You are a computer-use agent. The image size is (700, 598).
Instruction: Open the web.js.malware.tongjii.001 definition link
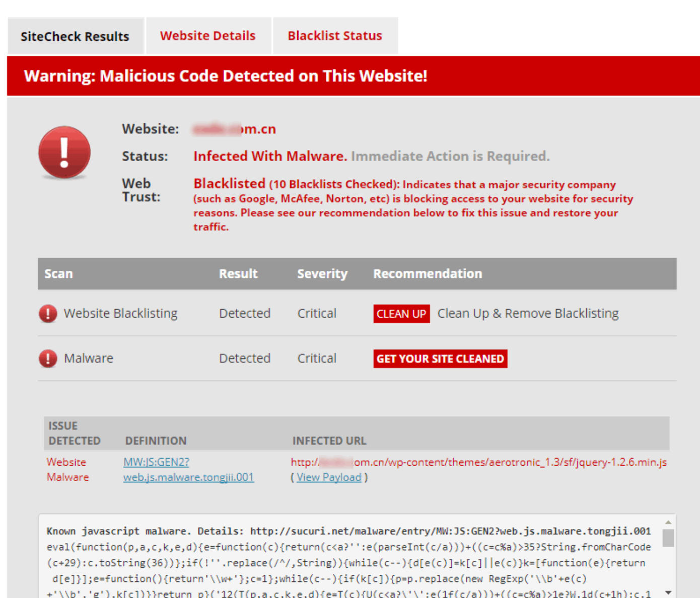[x=188, y=477]
